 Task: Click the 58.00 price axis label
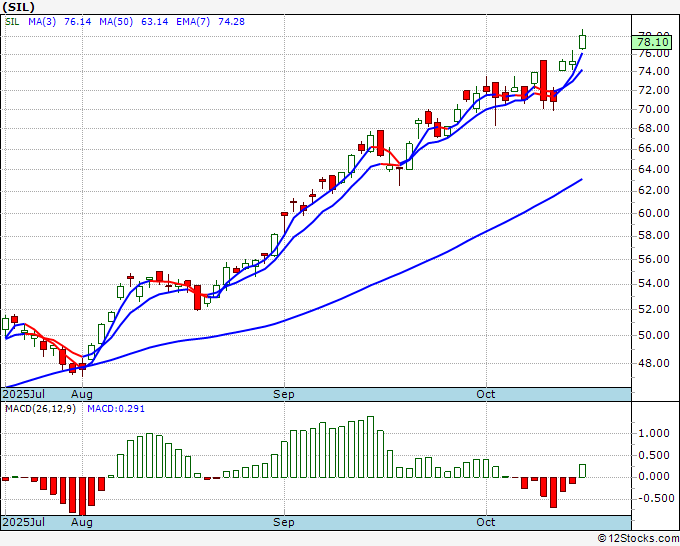tap(654, 235)
